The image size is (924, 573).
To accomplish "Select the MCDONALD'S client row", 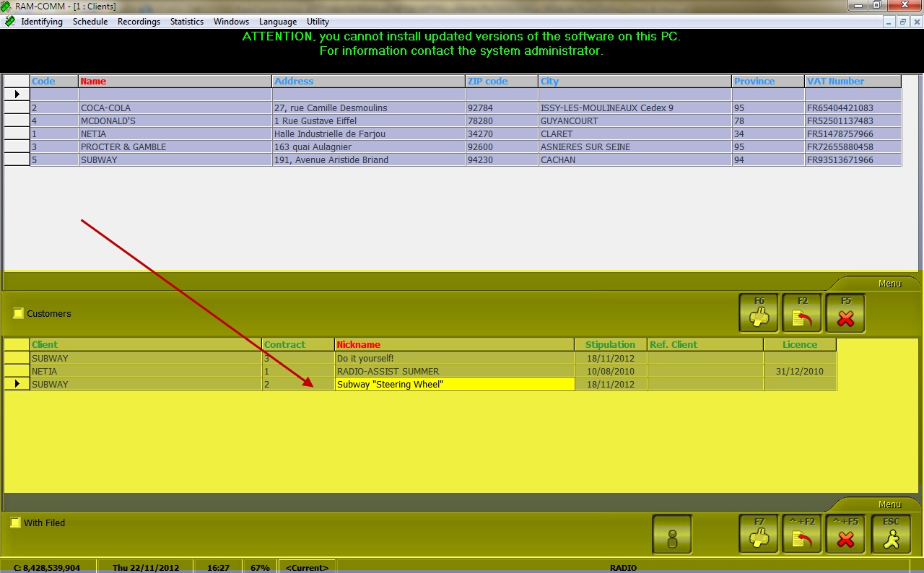I will pyautogui.click(x=453, y=121).
